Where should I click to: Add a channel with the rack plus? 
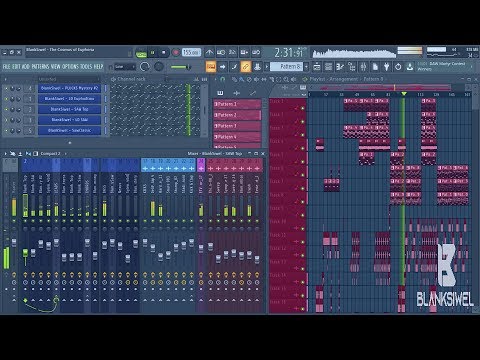pos(70,143)
